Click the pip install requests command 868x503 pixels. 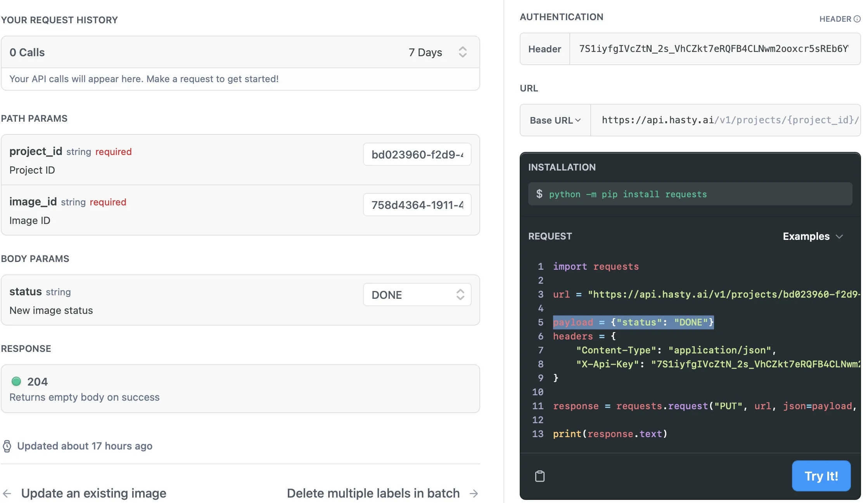(628, 194)
